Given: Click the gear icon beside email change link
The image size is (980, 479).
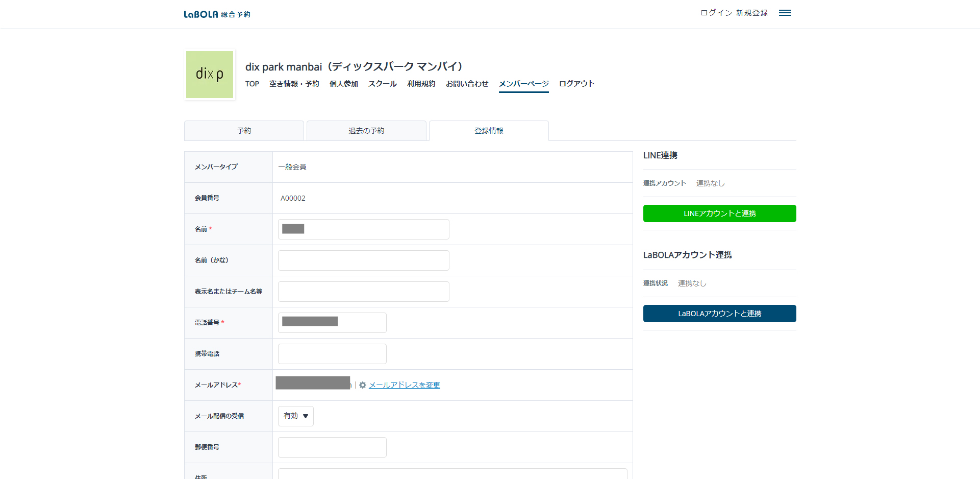Looking at the screenshot, I should (363, 385).
